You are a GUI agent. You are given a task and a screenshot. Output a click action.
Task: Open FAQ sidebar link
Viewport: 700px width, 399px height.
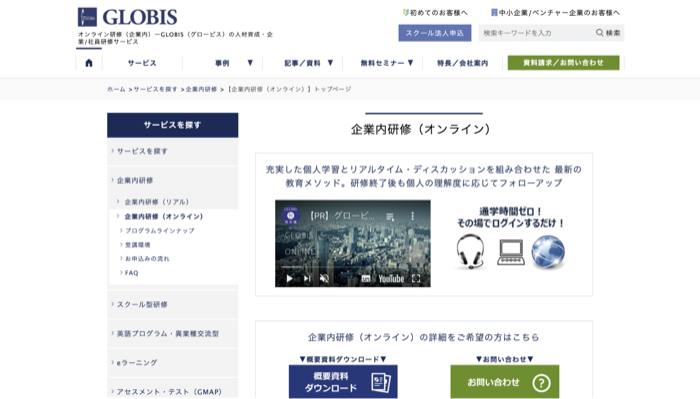click(x=131, y=273)
